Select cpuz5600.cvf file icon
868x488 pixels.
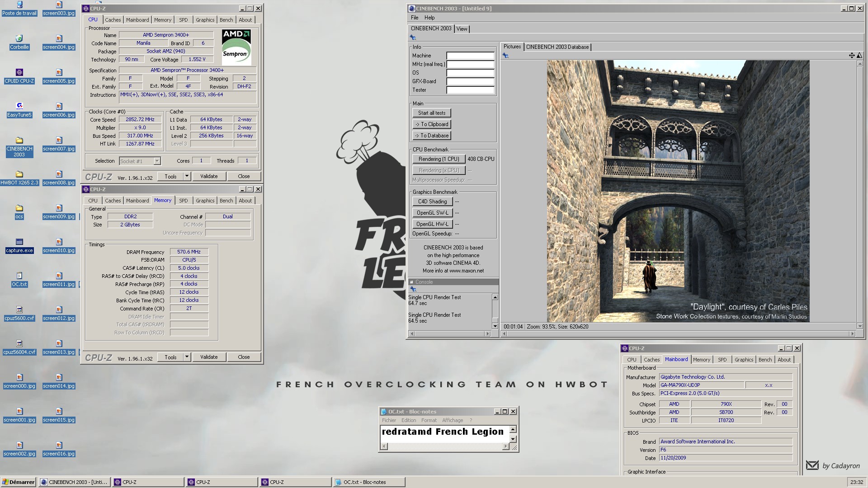click(19, 314)
